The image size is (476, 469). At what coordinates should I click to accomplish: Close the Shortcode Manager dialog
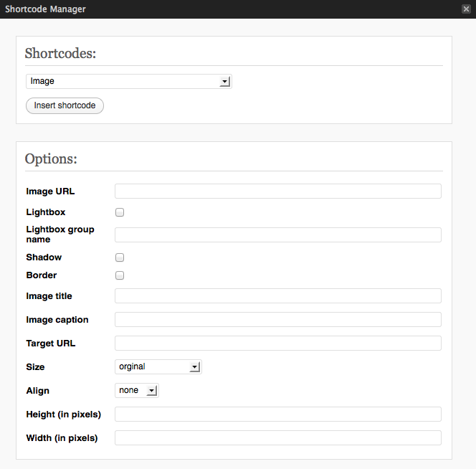(x=466, y=9)
